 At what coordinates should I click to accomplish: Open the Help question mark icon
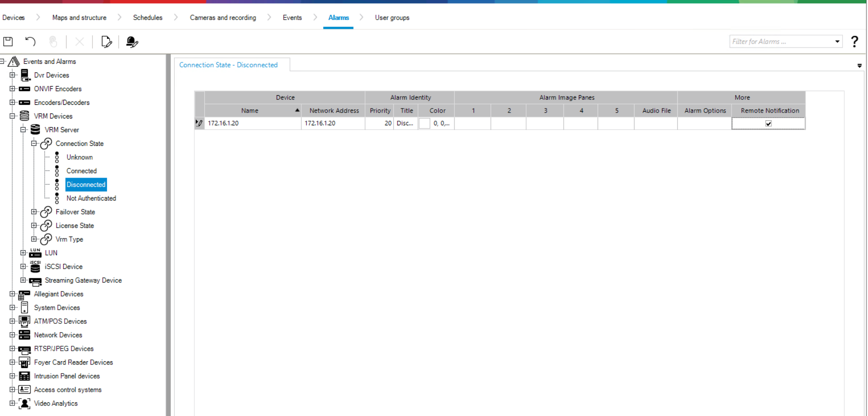click(854, 42)
